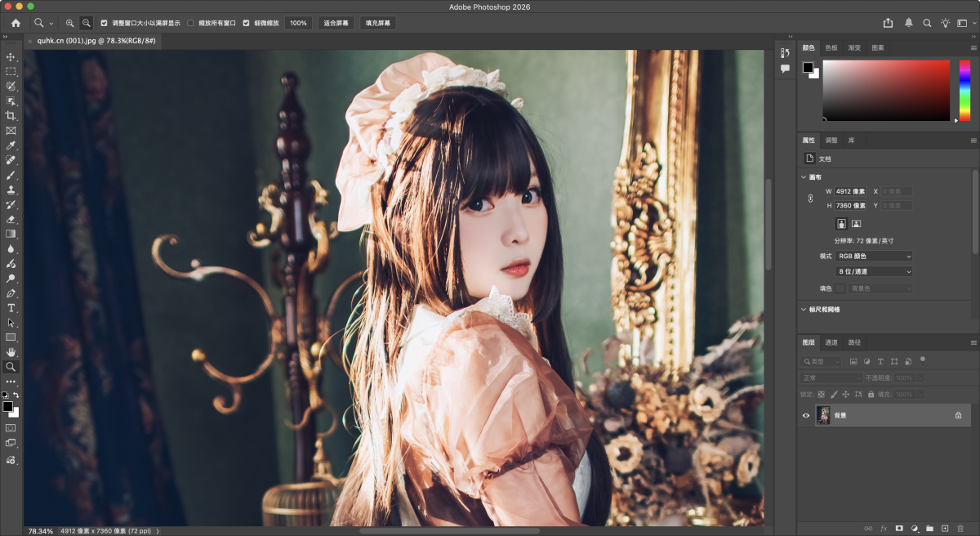Toggle the layer filter on/off switch
This screenshot has height=536, width=980.
pyautogui.click(x=922, y=360)
